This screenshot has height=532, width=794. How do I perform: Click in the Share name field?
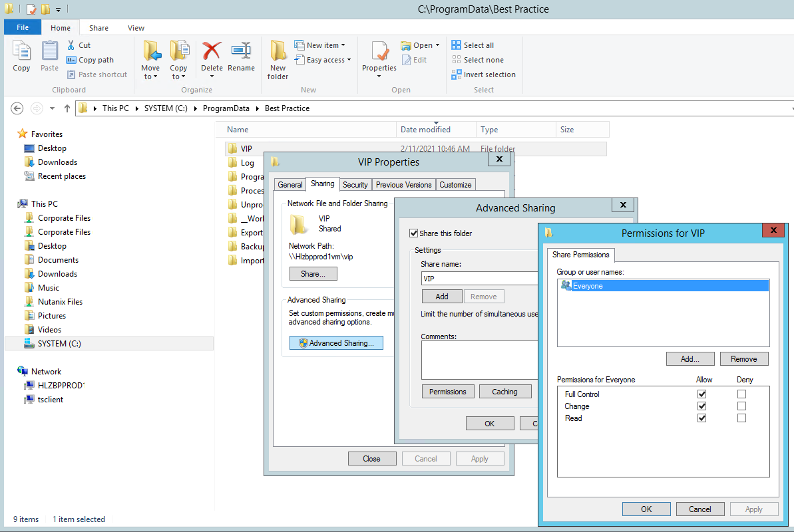coord(480,279)
